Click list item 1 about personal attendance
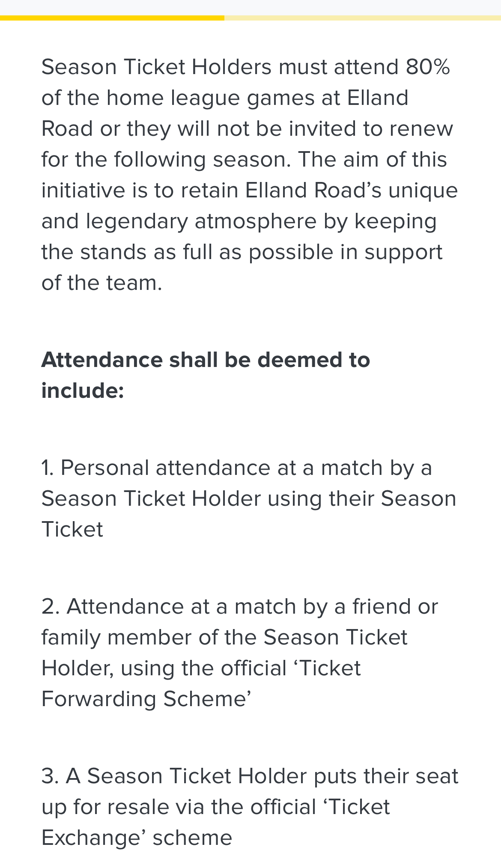Viewport: 501px width, 868px height. [249, 498]
